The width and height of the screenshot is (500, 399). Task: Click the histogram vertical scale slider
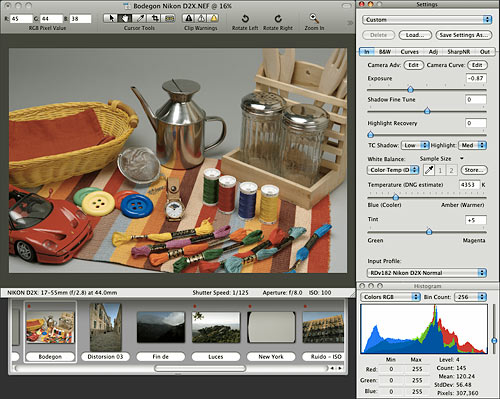[494, 341]
